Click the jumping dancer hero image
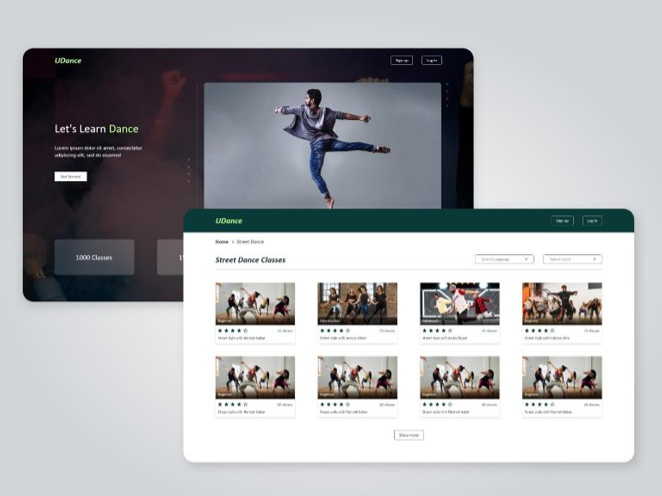Viewport: 662px width, 496px height. click(323, 146)
